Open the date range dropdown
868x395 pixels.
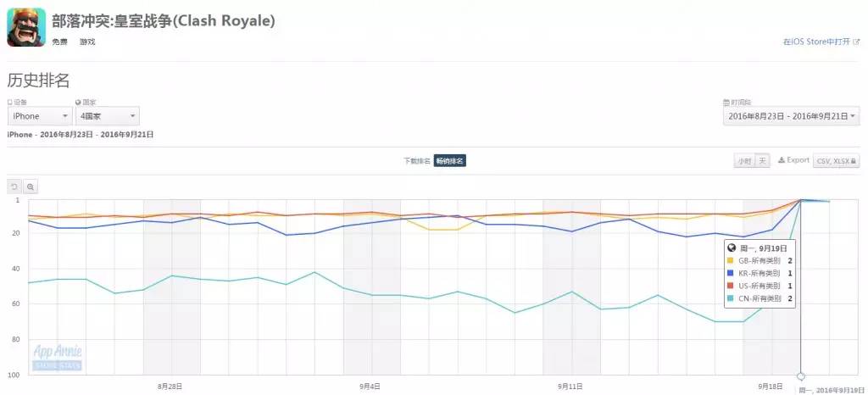tap(791, 116)
